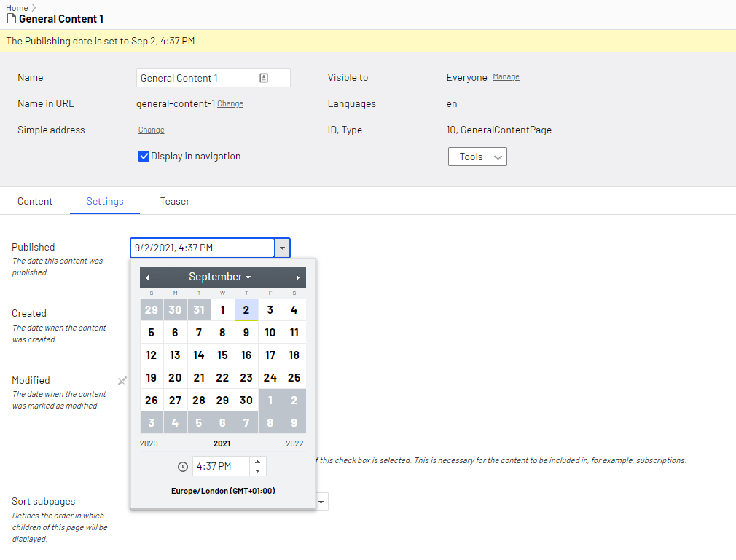This screenshot has width=736, height=560.
Task: Click Change link for Simple address
Action: [x=151, y=130]
